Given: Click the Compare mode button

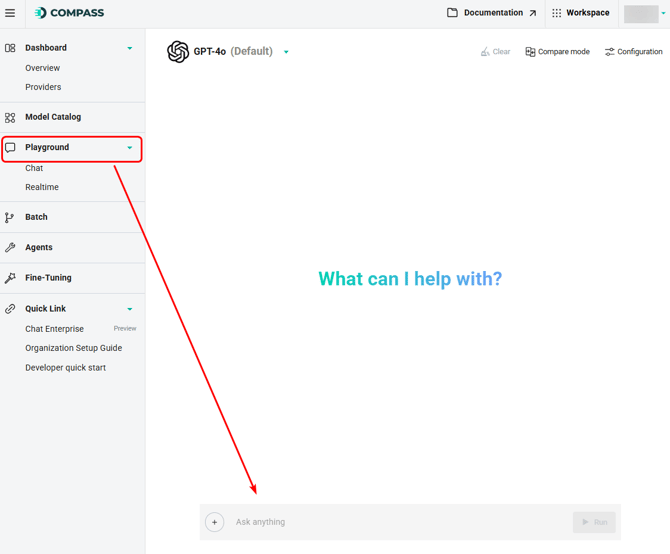Looking at the screenshot, I should point(557,52).
